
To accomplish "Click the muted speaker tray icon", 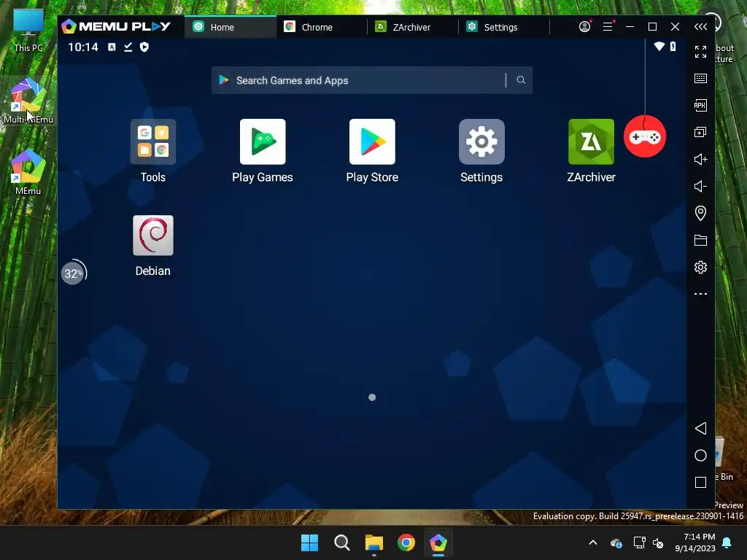I will [658, 542].
